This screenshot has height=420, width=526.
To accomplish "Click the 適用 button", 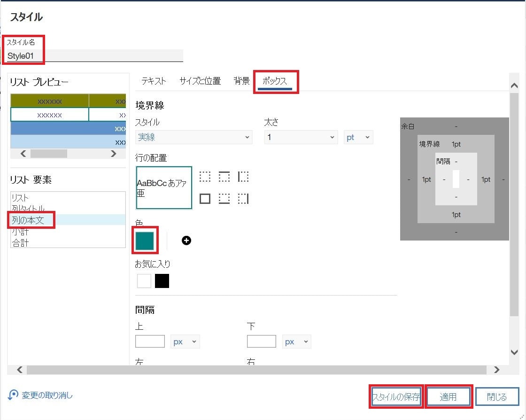I will (448, 397).
